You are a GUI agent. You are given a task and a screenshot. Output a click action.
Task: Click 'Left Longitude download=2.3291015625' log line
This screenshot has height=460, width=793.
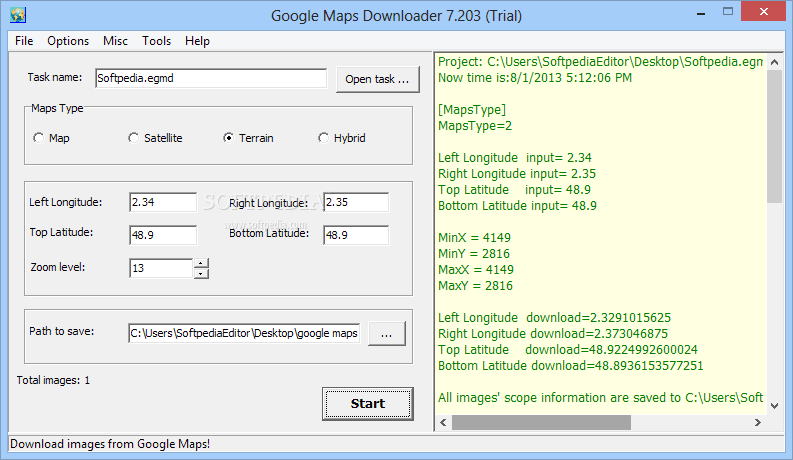[x=554, y=317]
